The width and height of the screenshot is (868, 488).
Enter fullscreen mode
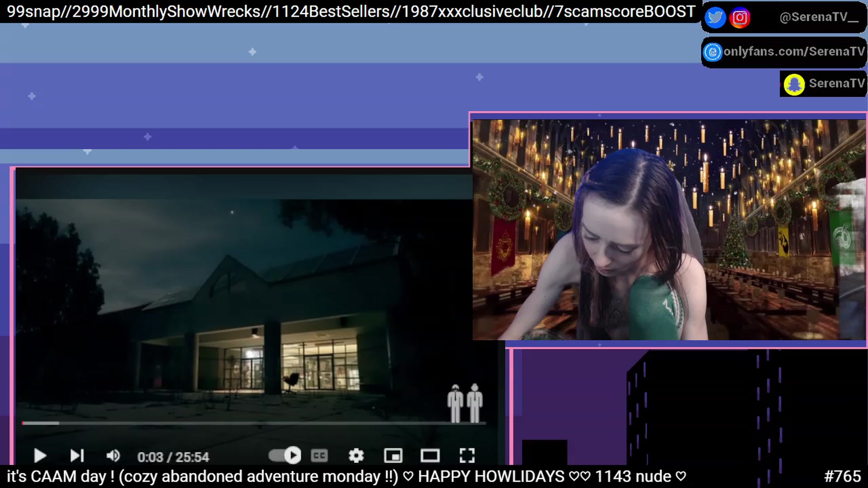point(467,455)
